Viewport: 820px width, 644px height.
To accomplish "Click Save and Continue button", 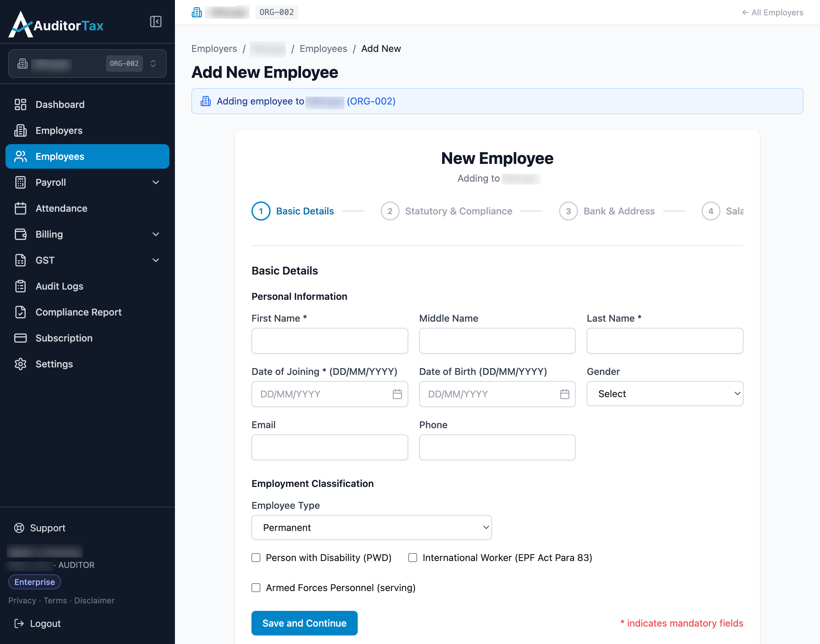I will pos(304,623).
